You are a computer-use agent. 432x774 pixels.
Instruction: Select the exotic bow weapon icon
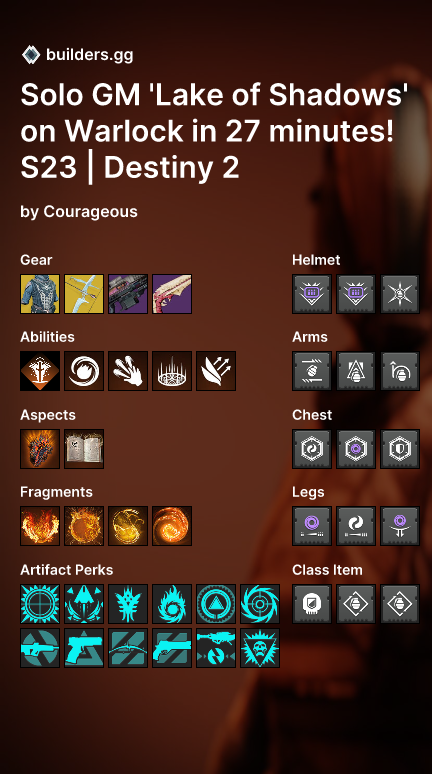pyautogui.click(x=84, y=294)
